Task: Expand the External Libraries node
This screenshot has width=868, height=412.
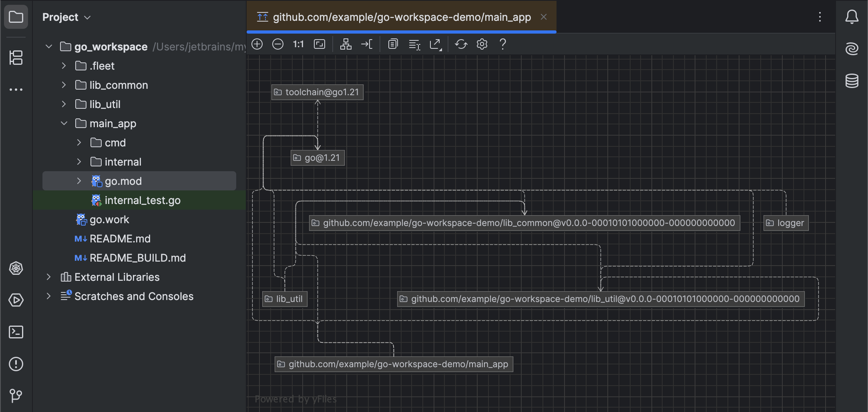Action: coord(48,277)
